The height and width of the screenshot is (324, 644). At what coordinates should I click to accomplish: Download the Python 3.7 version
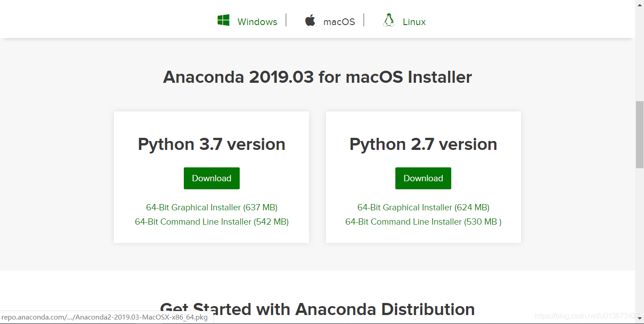[212, 178]
